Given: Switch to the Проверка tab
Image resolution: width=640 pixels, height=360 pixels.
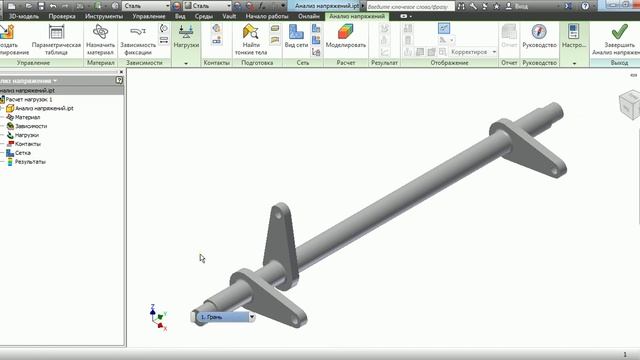Looking at the screenshot, I should click(62, 16).
